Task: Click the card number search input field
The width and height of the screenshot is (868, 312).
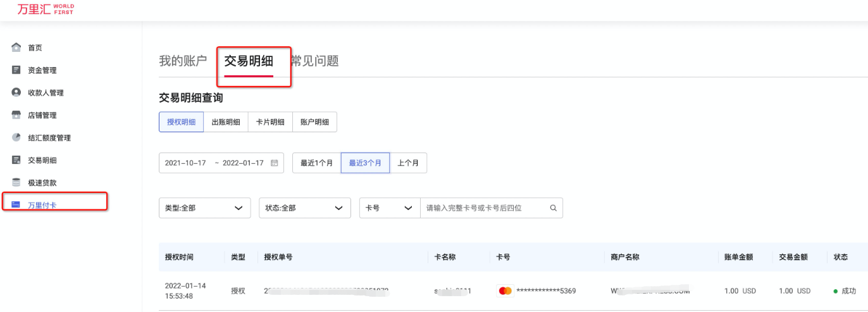Action: click(x=484, y=208)
